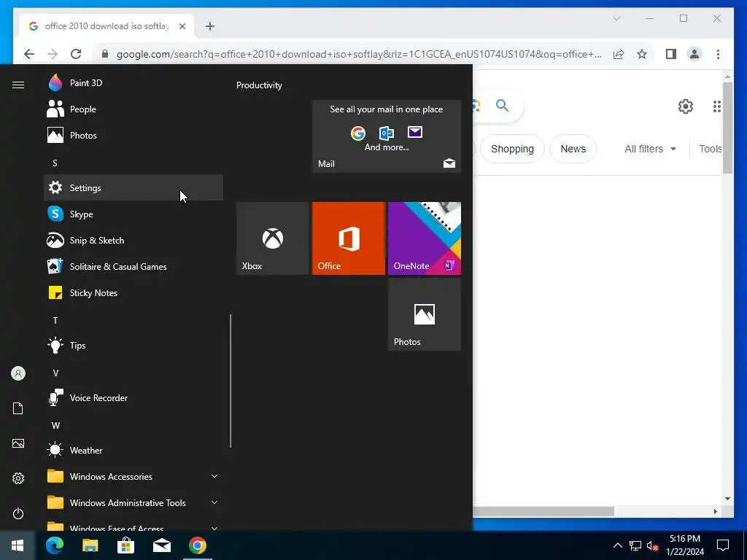This screenshot has height=560, width=747.
Task: Expand Windows Ease of Access folder
Action: click(133, 525)
